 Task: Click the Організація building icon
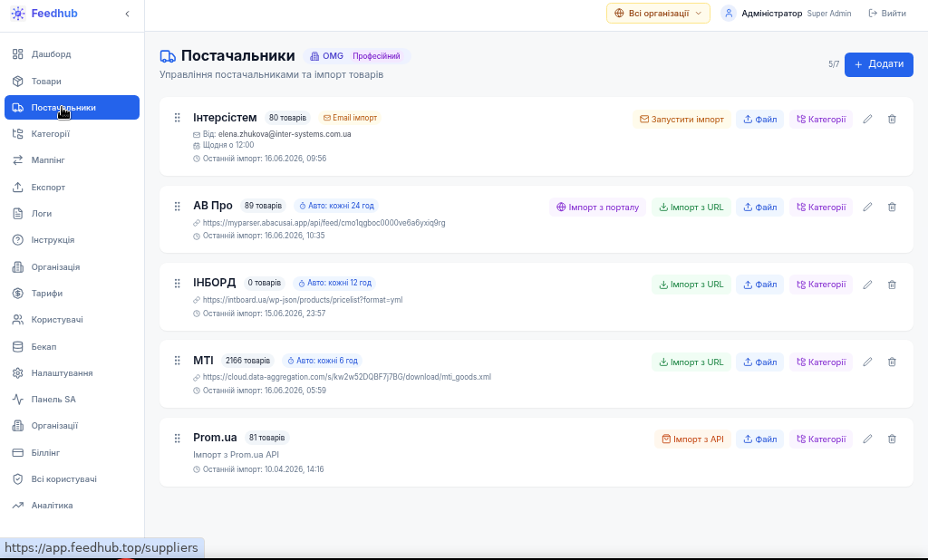pyautogui.click(x=18, y=267)
